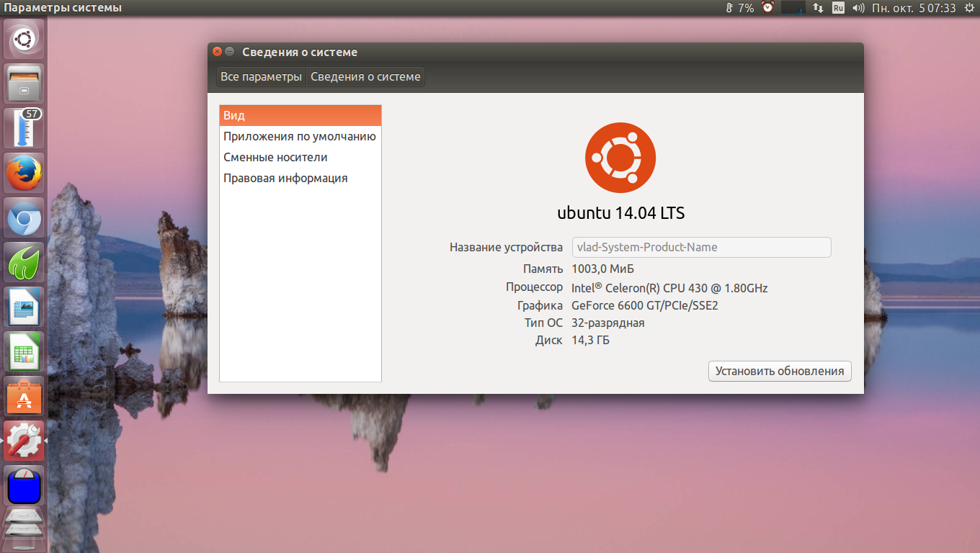The height and width of the screenshot is (553, 980).
Task: Click the Диск label
Action: 548,340
